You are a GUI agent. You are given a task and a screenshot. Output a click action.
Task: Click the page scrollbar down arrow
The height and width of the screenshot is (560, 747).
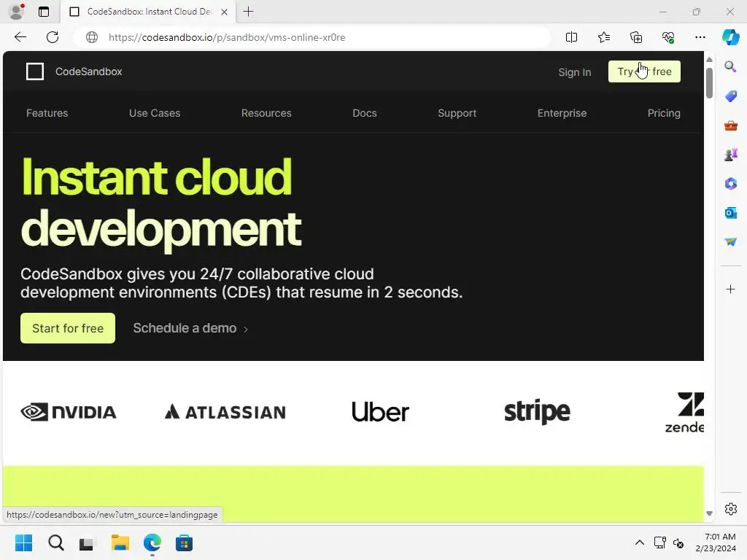(x=709, y=513)
